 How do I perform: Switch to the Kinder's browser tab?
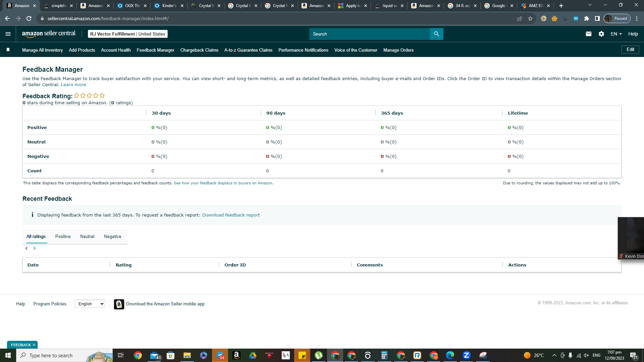click(x=169, y=6)
